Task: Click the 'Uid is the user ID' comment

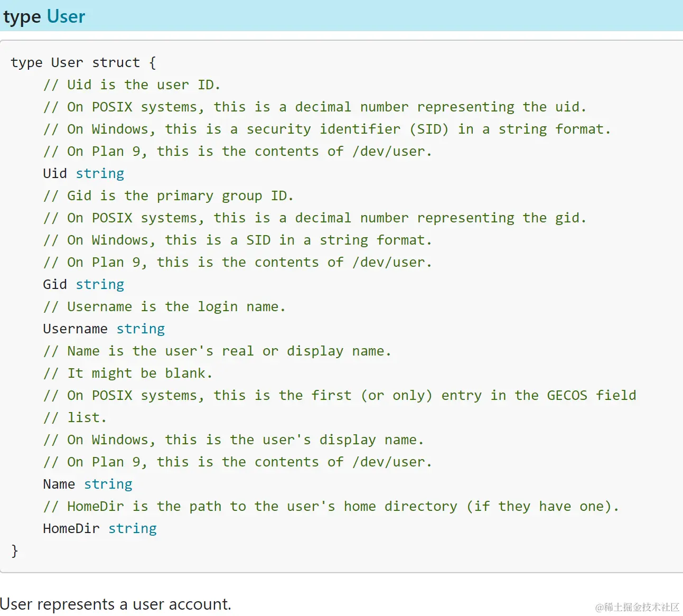Action: click(132, 85)
